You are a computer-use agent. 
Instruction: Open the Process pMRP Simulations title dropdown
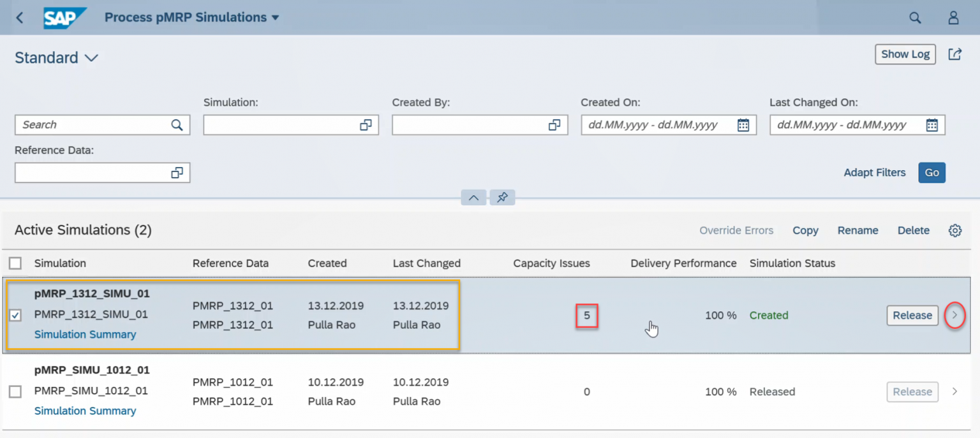(274, 17)
